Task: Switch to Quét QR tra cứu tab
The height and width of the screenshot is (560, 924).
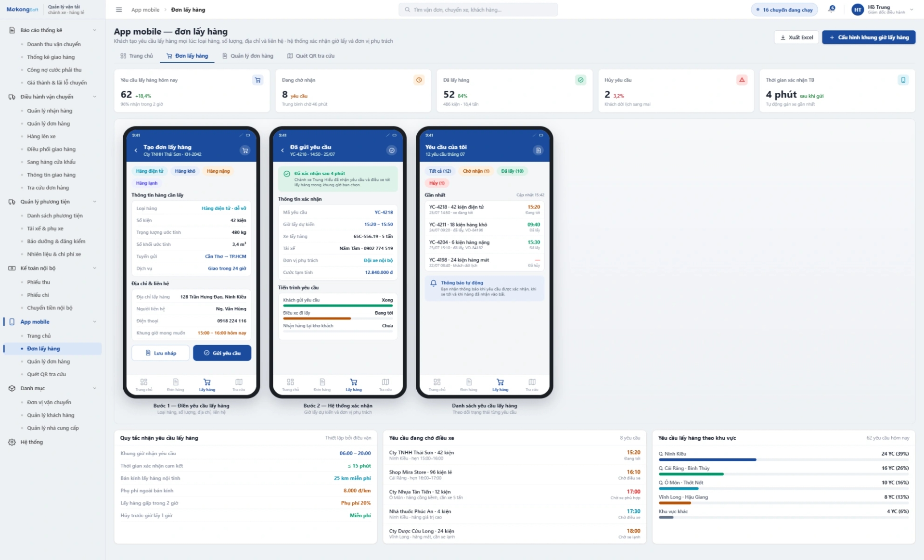Action: pos(311,56)
